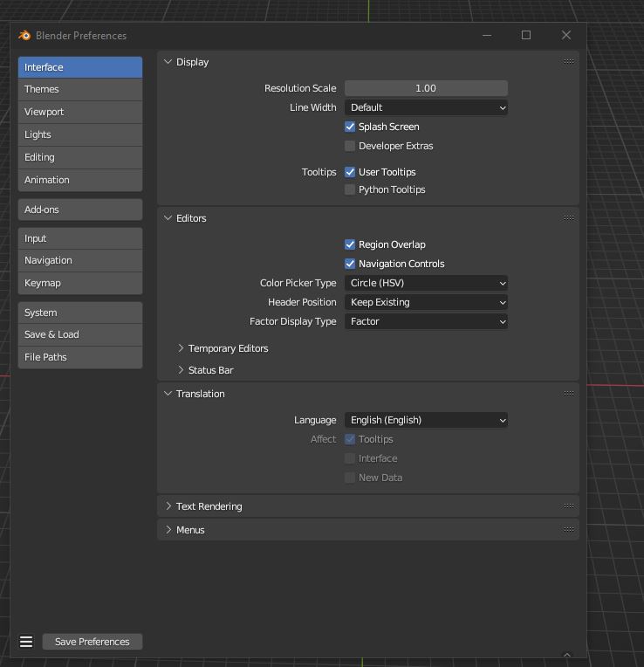Screen dimensions: 644x667
Task: Open the Color Picker Type dropdown
Action: 426,283
